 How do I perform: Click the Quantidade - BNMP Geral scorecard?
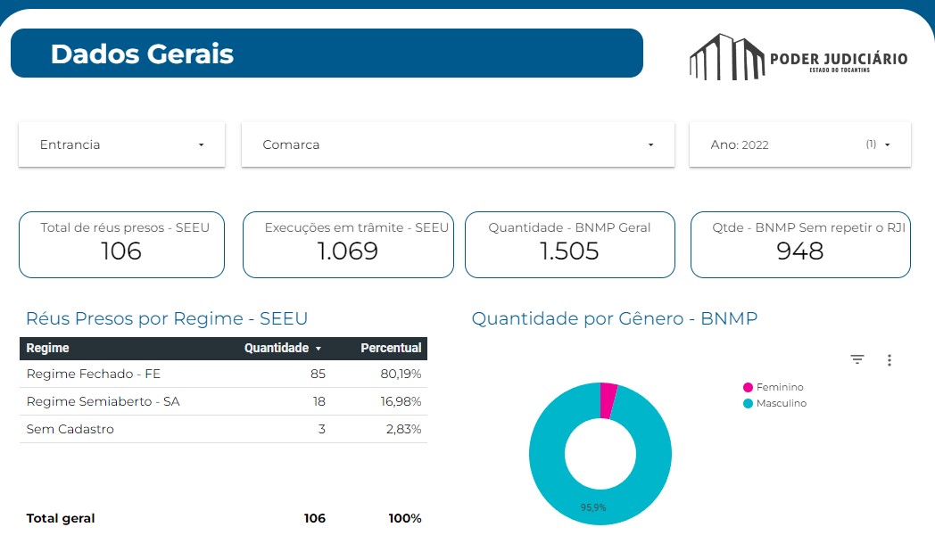(569, 244)
